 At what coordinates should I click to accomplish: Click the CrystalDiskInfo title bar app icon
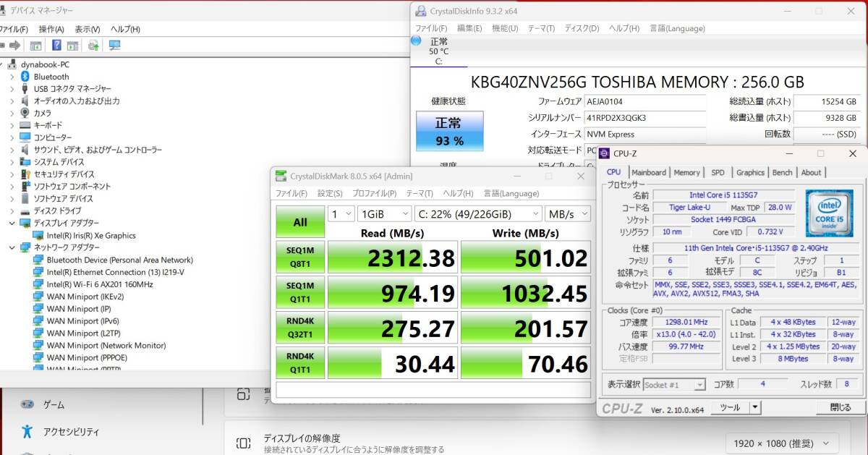click(420, 11)
